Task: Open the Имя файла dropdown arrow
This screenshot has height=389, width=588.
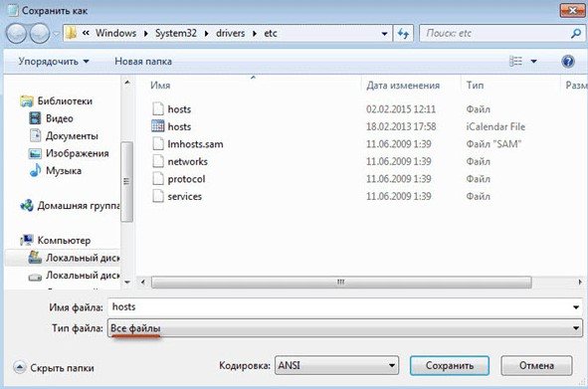Action: 576,307
